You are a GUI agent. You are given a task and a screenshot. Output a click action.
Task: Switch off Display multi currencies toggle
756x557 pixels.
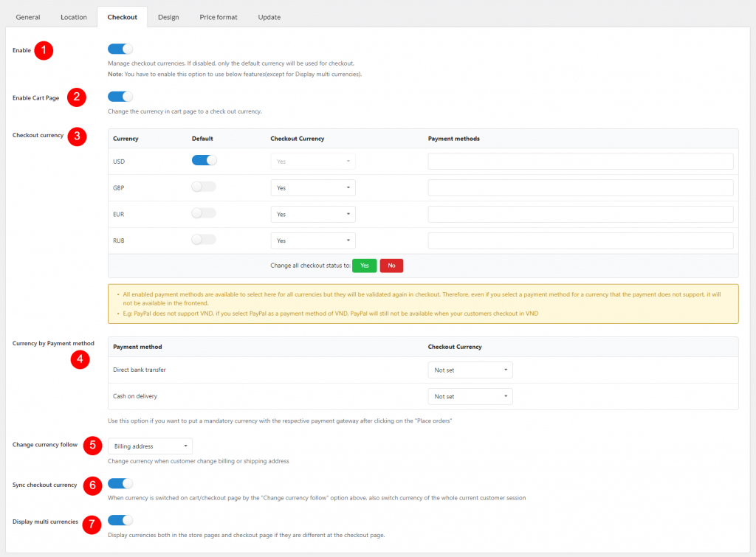coord(120,521)
